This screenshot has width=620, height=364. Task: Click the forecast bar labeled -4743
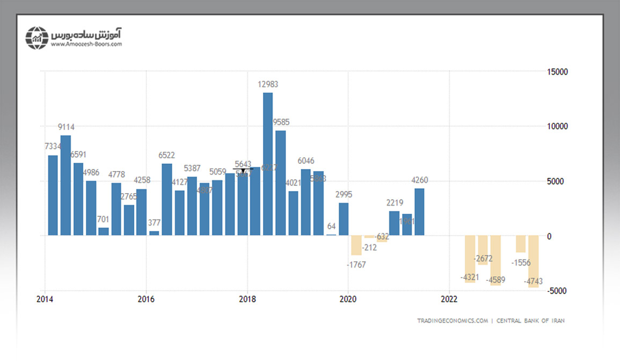533,261
